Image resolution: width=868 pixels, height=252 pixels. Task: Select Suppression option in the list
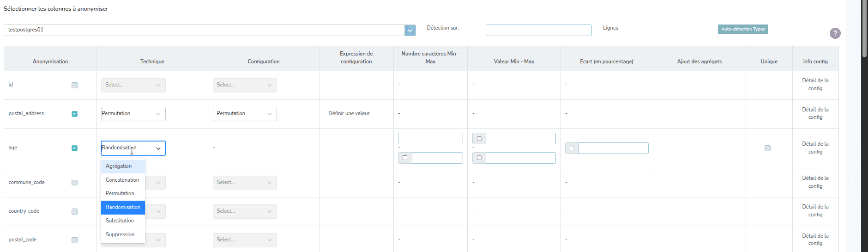[x=120, y=234]
